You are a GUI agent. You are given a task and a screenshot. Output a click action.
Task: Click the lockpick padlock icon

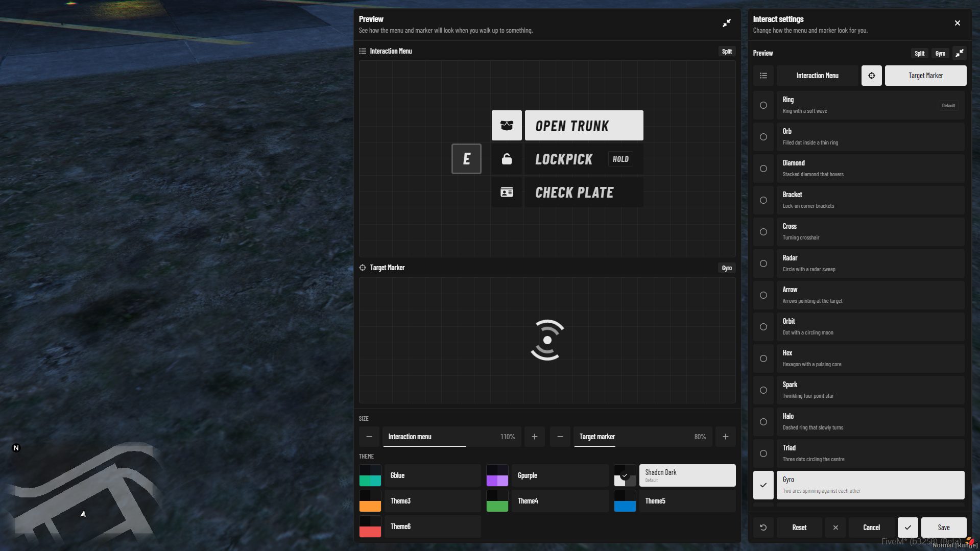tap(507, 159)
